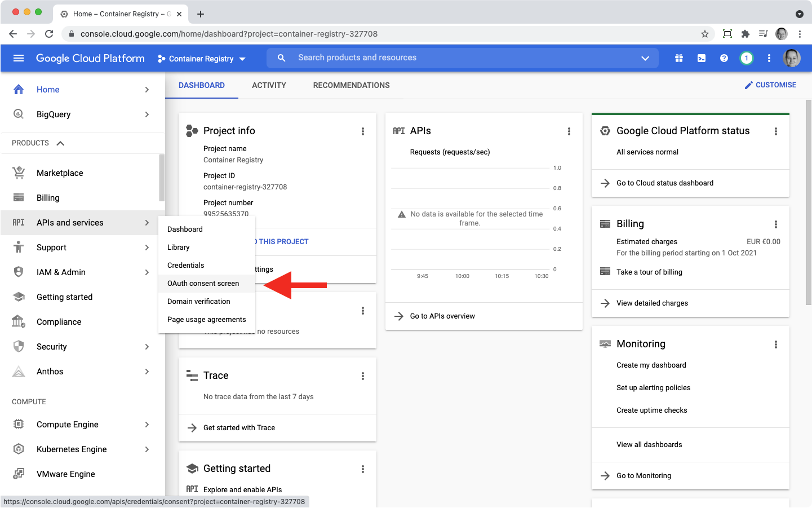The image size is (812, 508).
Task: Click the Support person icon
Action: (19, 247)
